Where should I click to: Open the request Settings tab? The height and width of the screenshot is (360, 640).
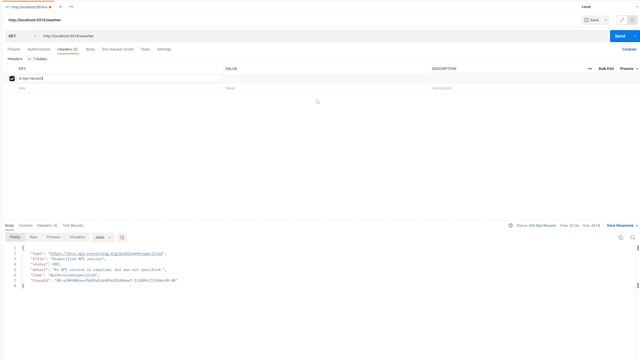[x=164, y=49]
